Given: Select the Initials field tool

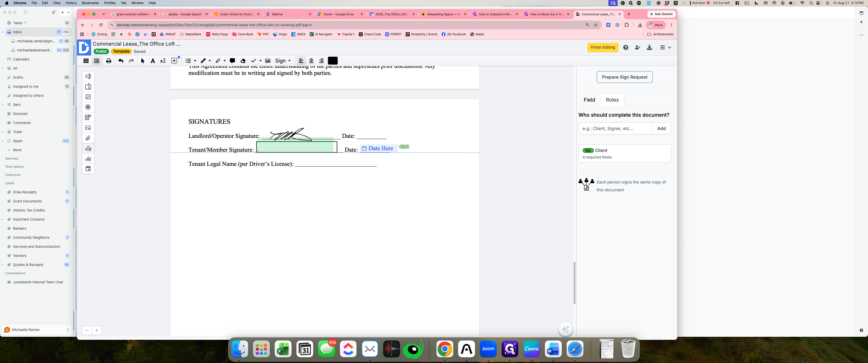Looking at the screenshot, I should click(x=88, y=159).
